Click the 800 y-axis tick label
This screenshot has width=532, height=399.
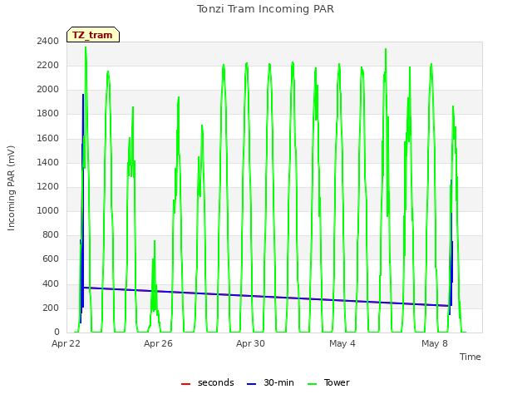(x=51, y=234)
